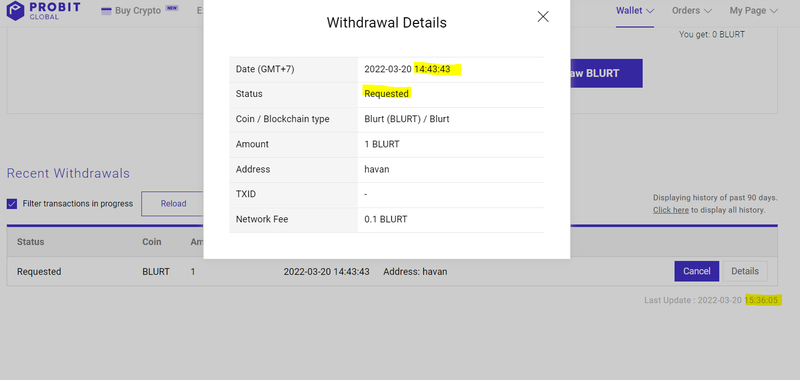Click the 'Click here' history link
The image size is (800, 380).
(670, 210)
